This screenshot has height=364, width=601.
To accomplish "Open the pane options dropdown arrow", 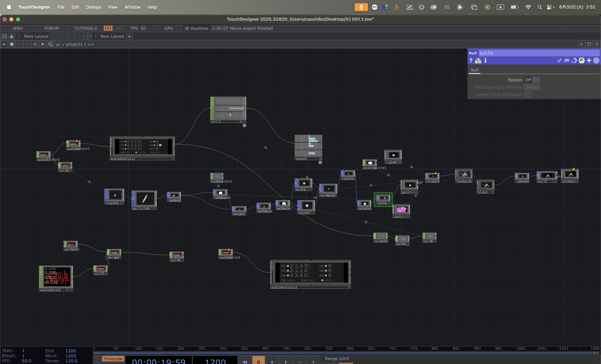I will pyautogui.click(x=4, y=44).
